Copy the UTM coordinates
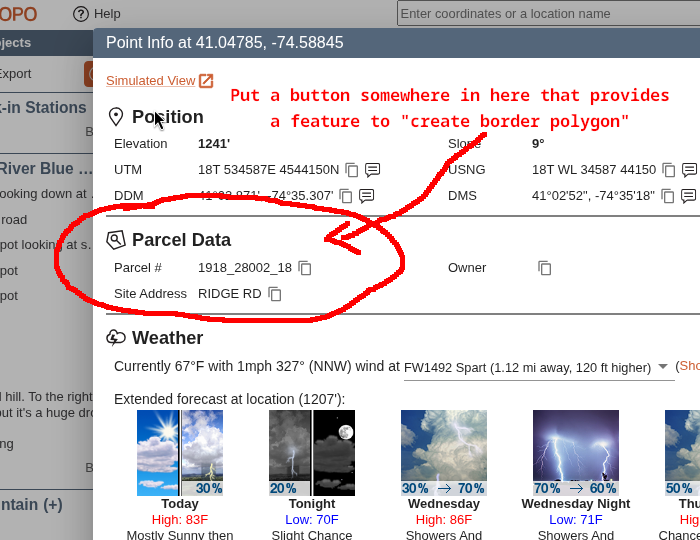700x540 pixels. 352,170
